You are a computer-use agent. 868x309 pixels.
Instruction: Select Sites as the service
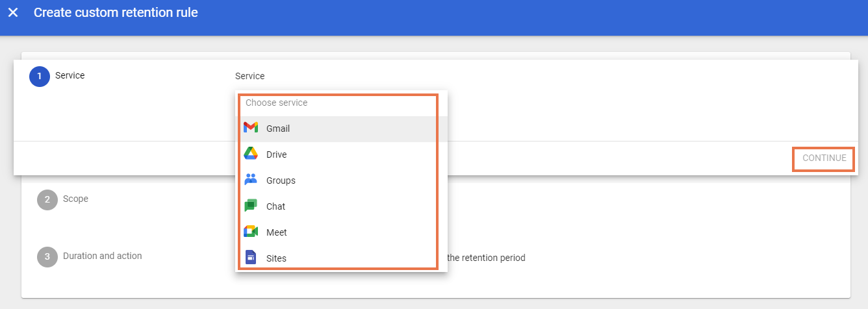(276, 258)
